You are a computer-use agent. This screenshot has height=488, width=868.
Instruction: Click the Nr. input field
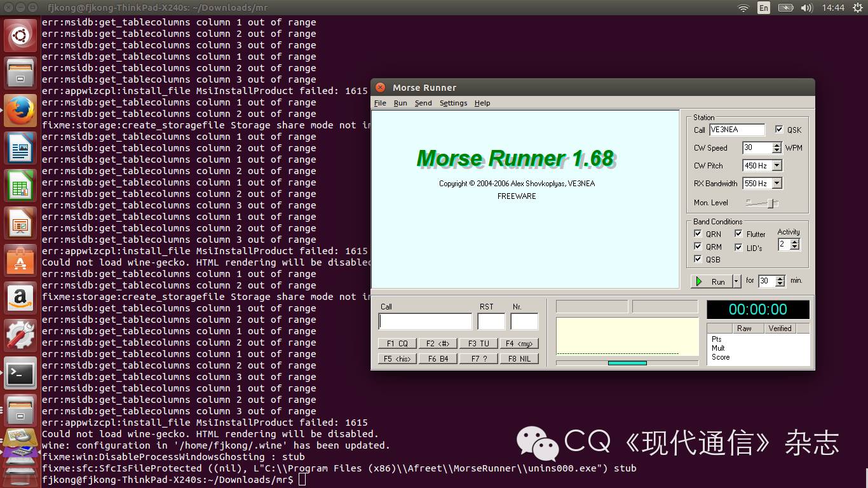pos(524,322)
